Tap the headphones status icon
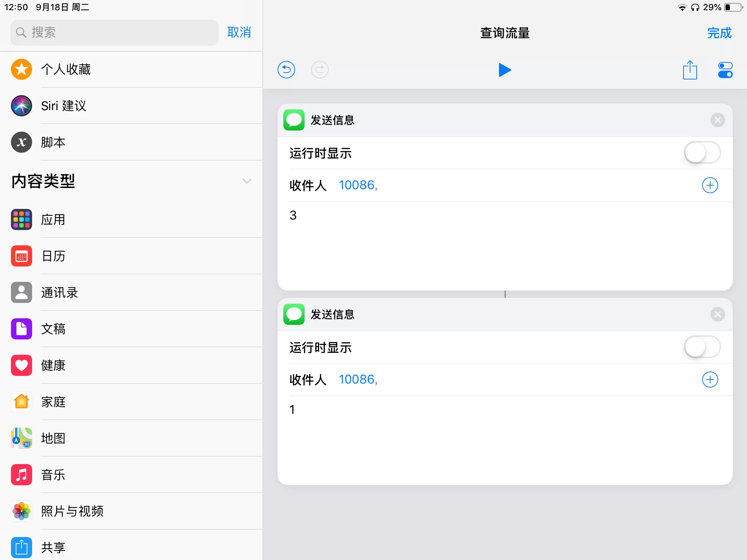 click(x=695, y=7)
